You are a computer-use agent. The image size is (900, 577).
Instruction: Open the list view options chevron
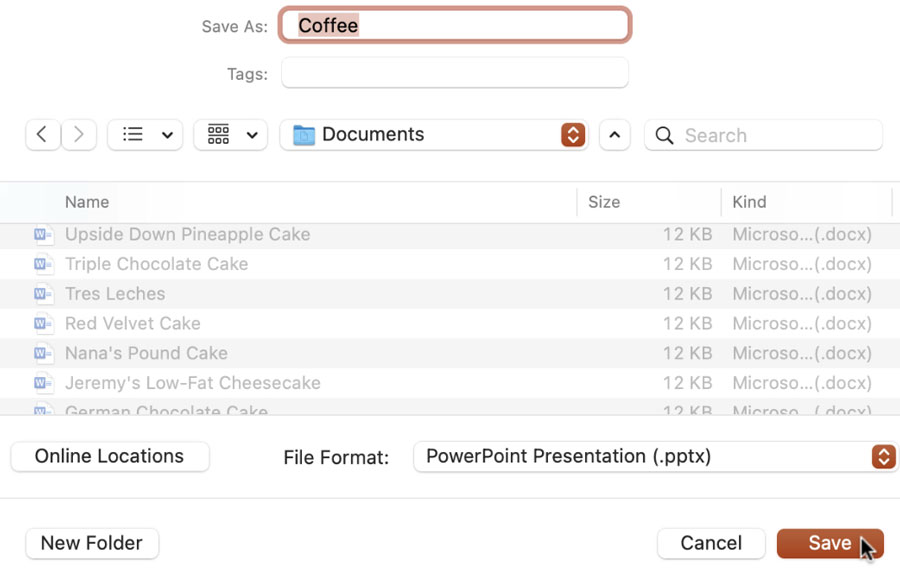point(167,135)
